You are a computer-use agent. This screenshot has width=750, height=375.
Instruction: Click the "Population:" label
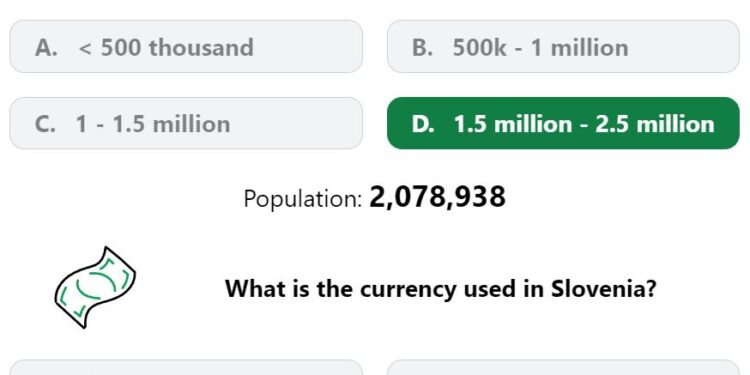point(303,198)
